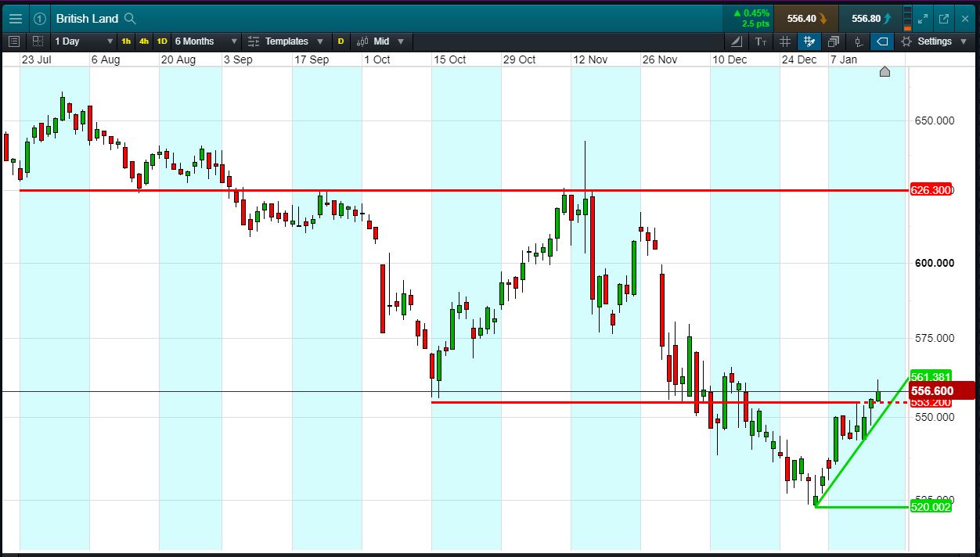Pop out the chart to new window
980x557 pixels.
coord(944,18)
